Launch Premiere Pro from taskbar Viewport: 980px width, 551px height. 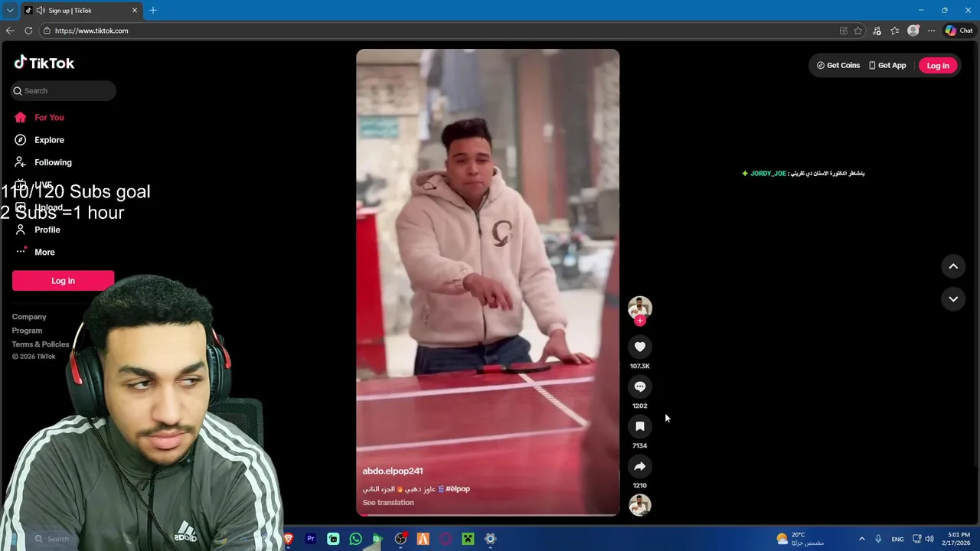tap(311, 539)
